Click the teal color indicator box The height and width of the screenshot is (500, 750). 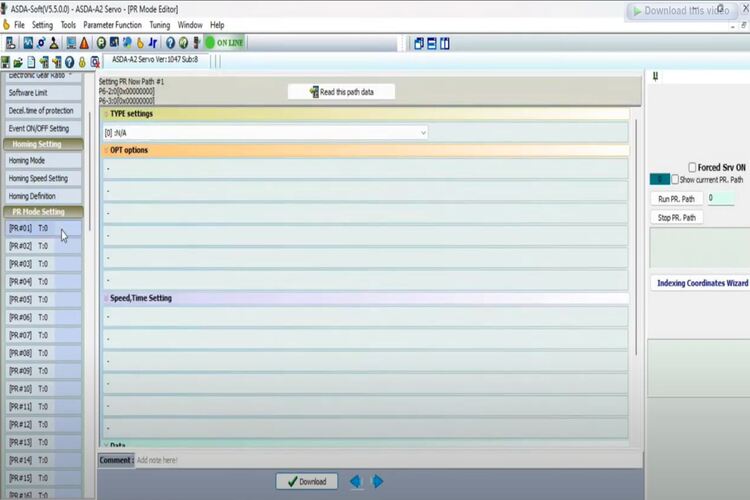pyautogui.click(x=659, y=180)
